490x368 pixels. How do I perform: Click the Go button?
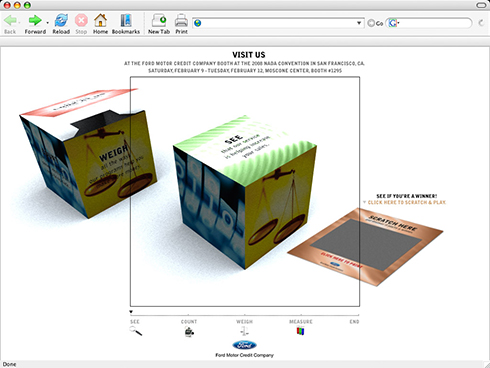click(375, 23)
